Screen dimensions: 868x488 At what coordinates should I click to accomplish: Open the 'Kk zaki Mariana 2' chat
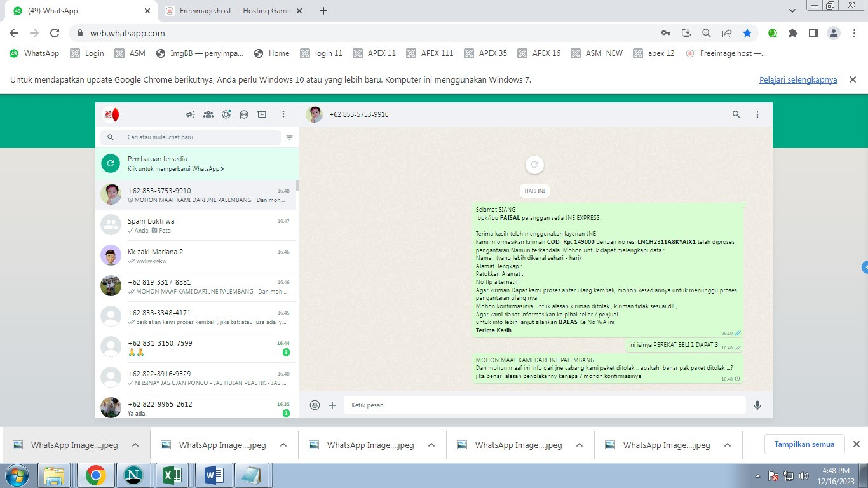tap(196, 256)
